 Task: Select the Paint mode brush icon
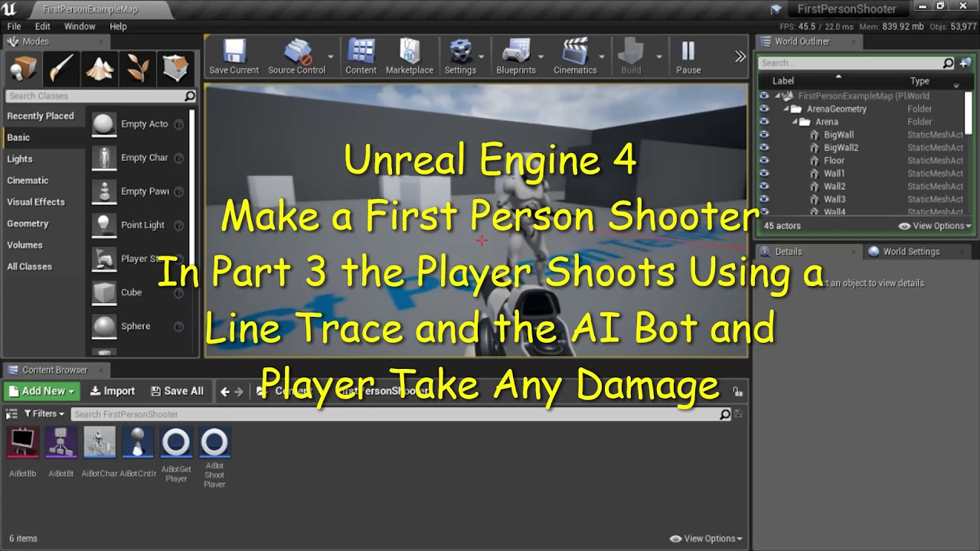[61, 70]
